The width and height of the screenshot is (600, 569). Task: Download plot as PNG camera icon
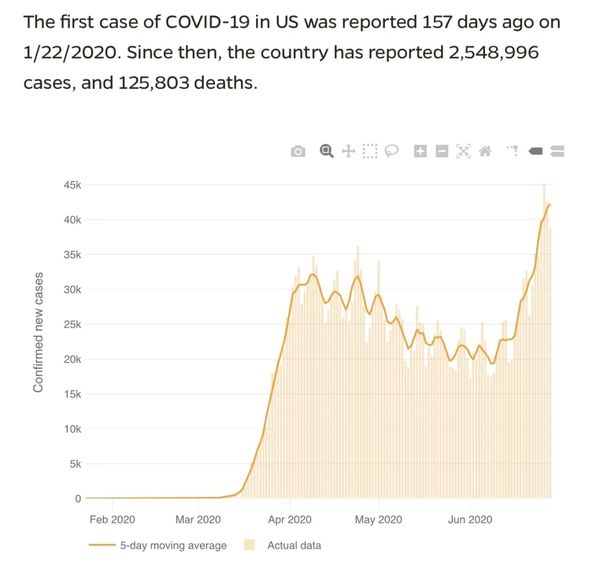pyautogui.click(x=298, y=151)
